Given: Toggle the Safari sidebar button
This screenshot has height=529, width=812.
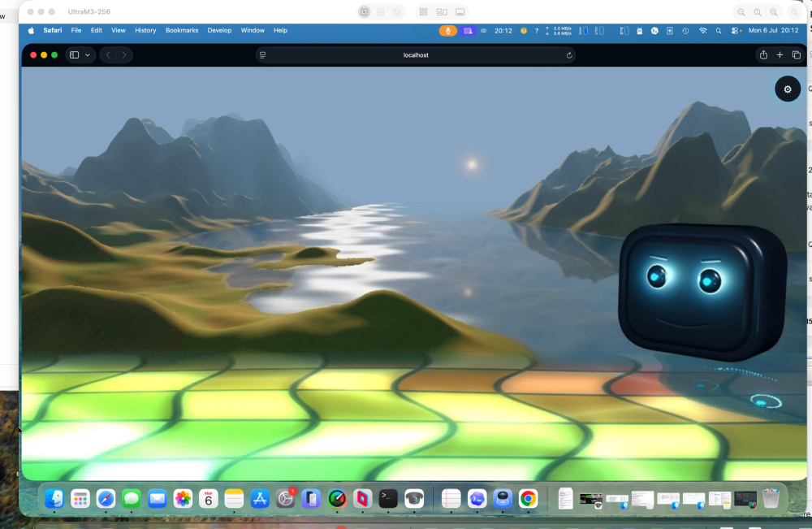Looking at the screenshot, I should (x=74, y=55).
